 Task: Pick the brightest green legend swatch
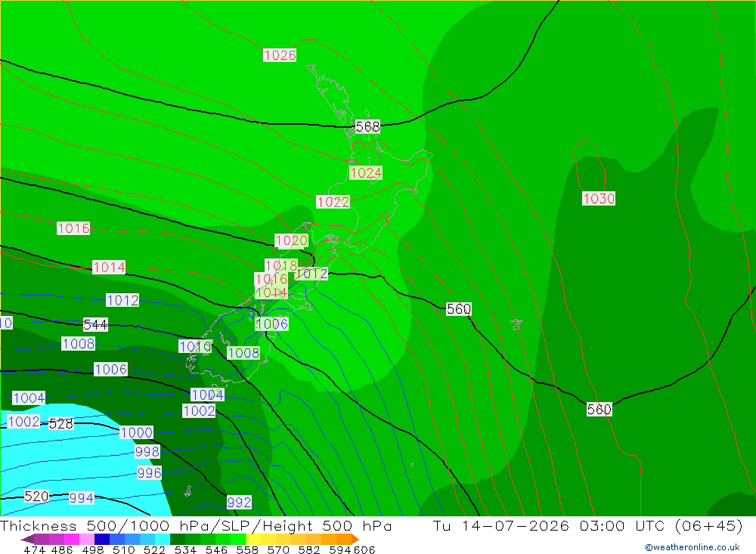(x=238, y=539)
